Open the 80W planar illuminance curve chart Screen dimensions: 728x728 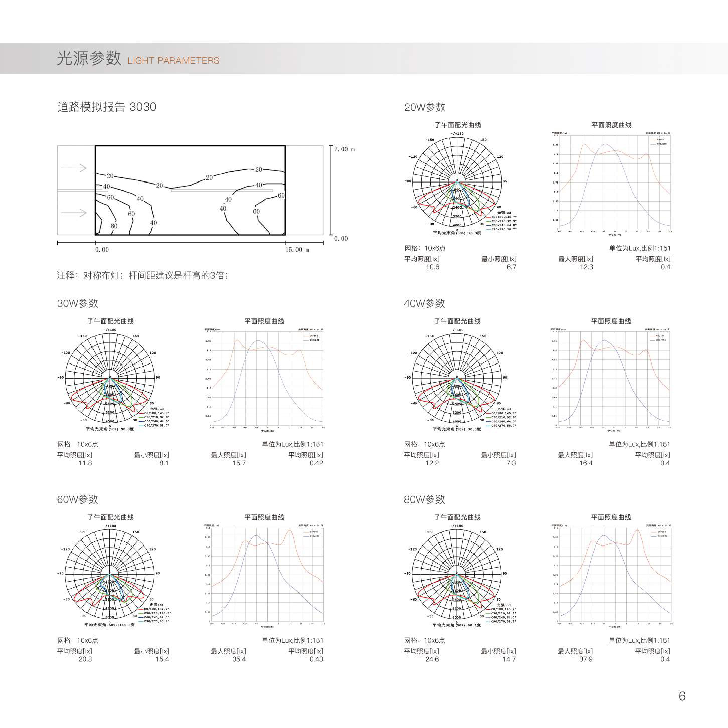pyautogui.click(x=611, y=575)
